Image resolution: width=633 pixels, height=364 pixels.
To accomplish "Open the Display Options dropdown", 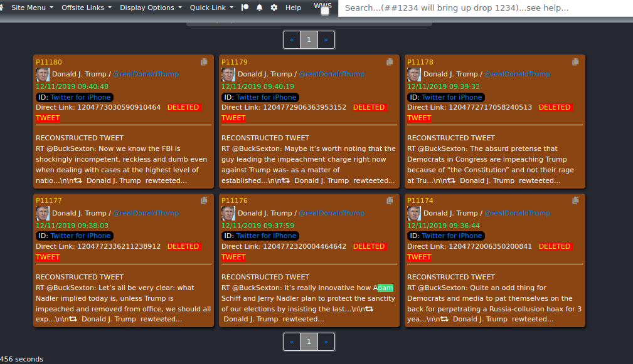I will point(151,8).
